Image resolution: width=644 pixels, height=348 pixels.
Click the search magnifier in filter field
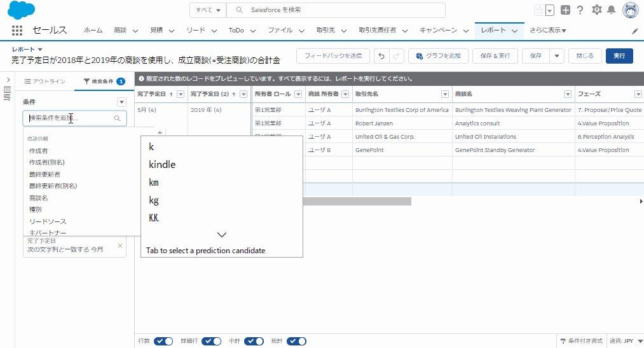tap(117, 118)
